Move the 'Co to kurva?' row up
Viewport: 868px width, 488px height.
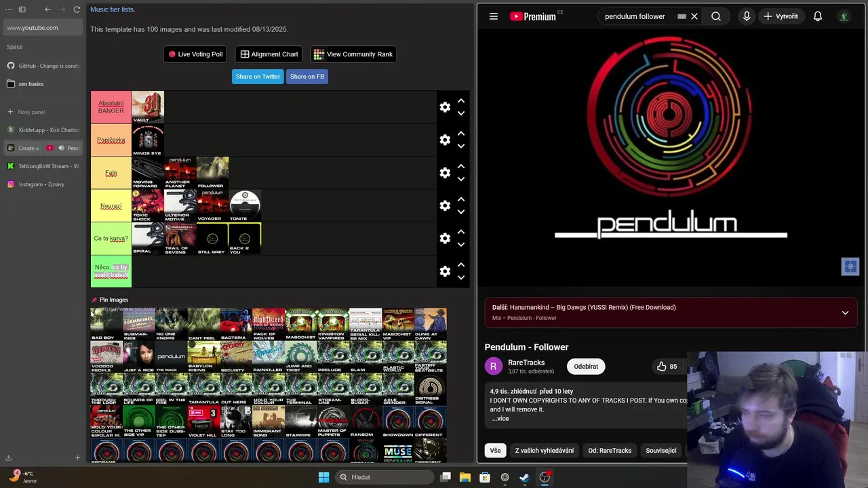tap(461, 232)
